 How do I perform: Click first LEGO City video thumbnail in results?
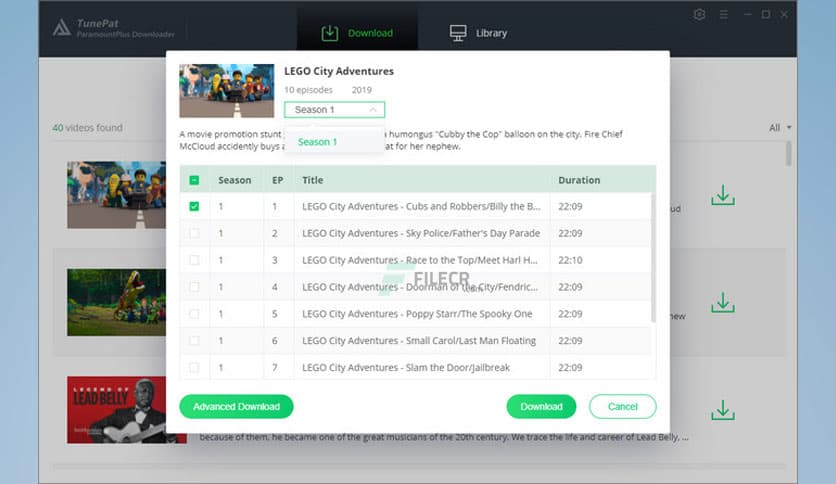(x=116, y=195)
